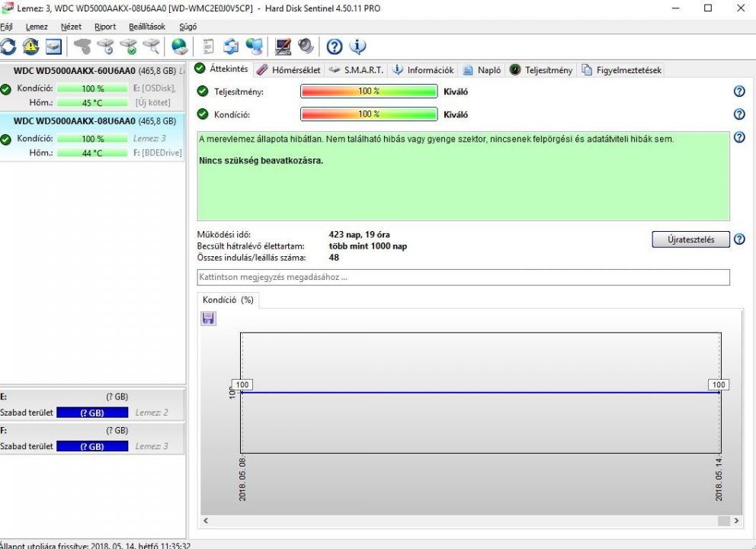Click the refresh with warning triangle icon
756x549 pixels.
click(30, 47)
